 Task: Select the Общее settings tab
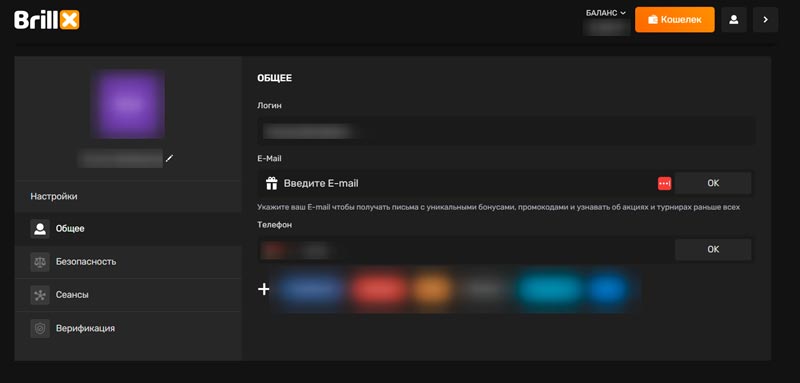point(128,228)
